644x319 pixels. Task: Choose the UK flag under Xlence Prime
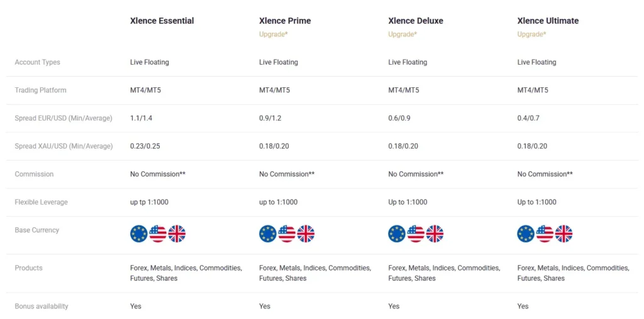[x=306, y=234]
